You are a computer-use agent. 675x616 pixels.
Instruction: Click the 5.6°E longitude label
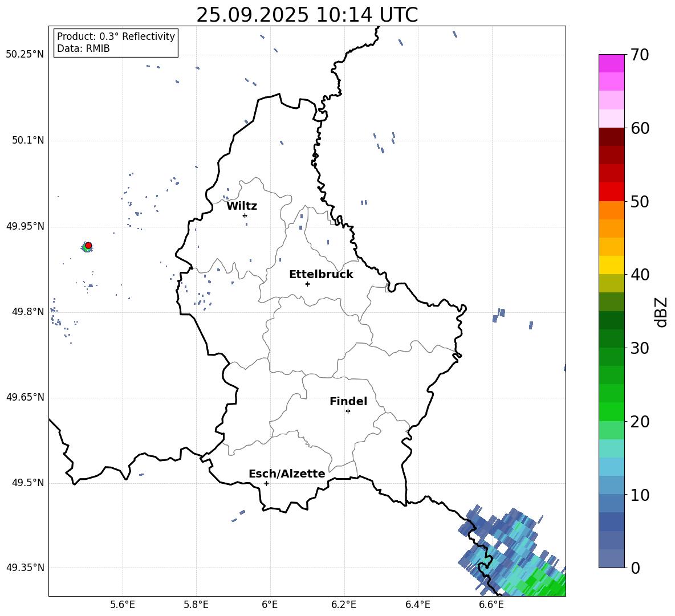[x=123, y=605]
